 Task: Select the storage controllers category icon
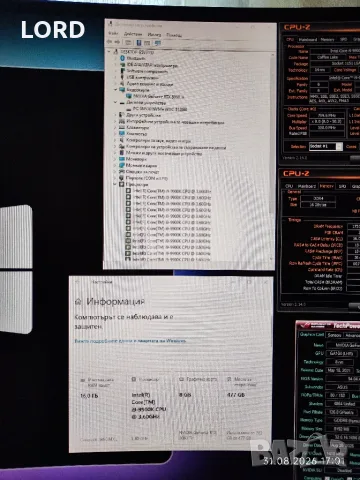pos(122,147)
